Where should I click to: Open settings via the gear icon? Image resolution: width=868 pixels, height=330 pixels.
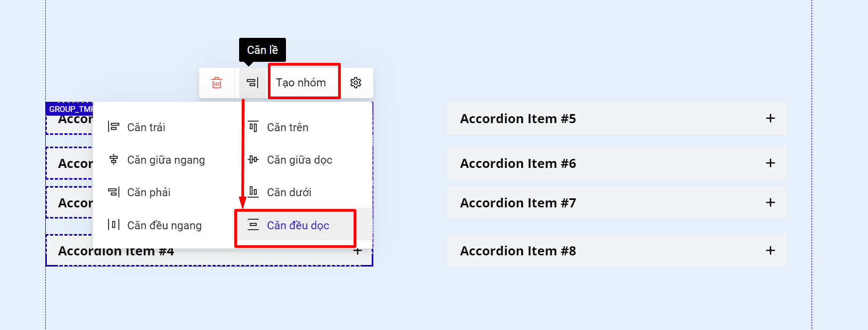point(356,83)
